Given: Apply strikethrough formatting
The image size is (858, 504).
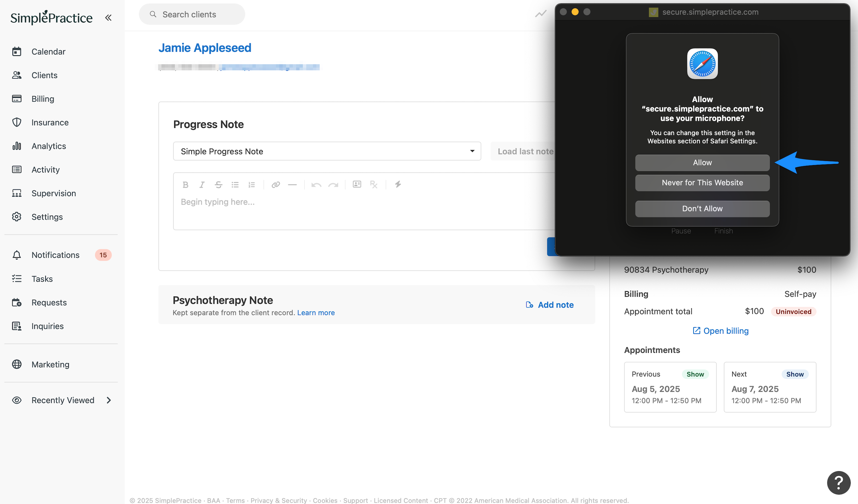Looking at the screenshot, I should (x=219, y=185).
